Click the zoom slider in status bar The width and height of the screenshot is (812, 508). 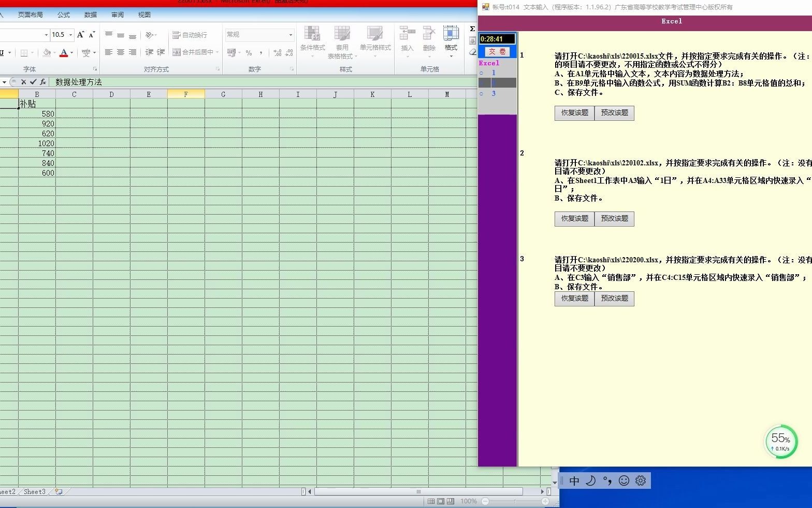(515, 501)
